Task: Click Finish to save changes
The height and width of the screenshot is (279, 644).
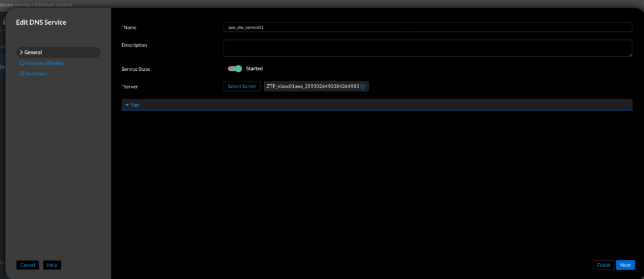Action: (603, 265)
